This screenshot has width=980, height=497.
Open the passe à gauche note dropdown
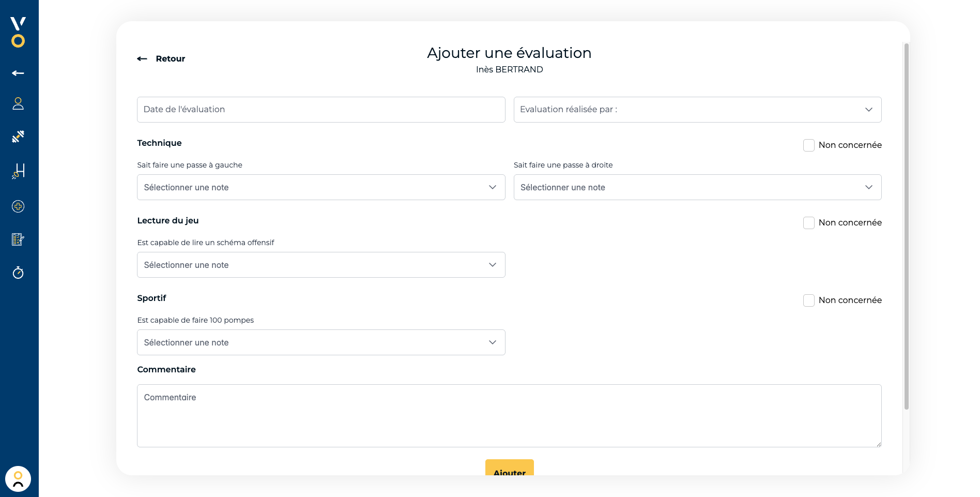point(320,187)
